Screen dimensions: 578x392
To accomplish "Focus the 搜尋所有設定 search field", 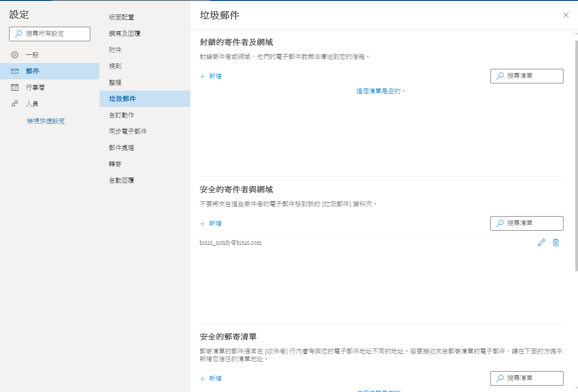I will (x=50, y=34).
